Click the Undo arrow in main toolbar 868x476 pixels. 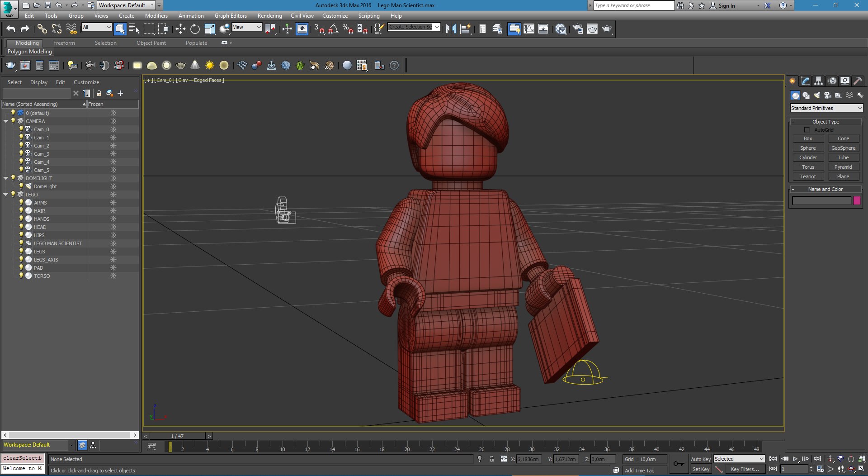coord(11,29)
